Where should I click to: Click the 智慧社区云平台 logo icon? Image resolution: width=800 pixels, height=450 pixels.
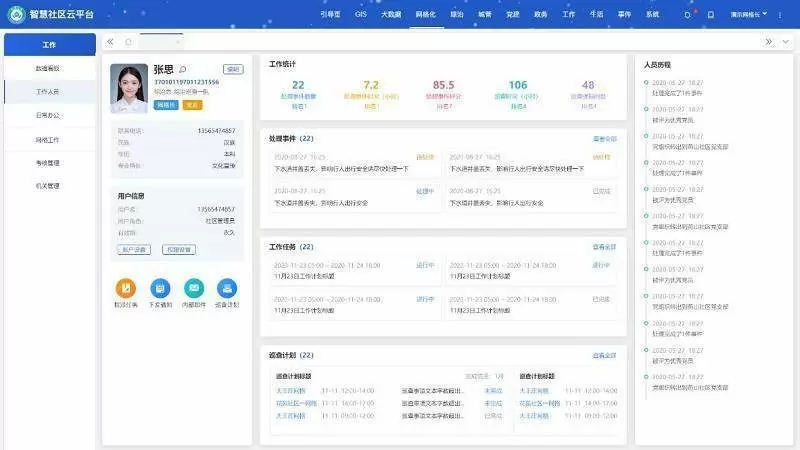click(15, 14)
